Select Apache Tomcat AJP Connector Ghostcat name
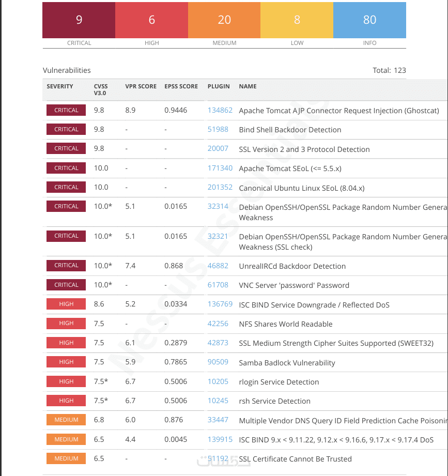This screenshot has width=448, height=476. (339, 111)
